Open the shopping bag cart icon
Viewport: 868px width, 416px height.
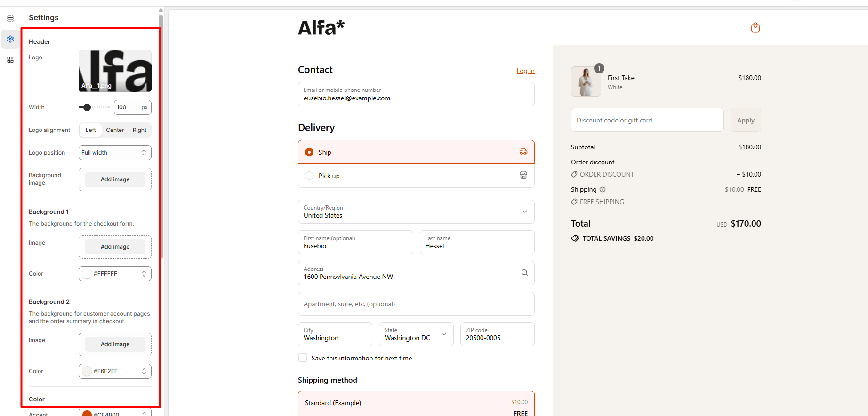pos(755,27)
